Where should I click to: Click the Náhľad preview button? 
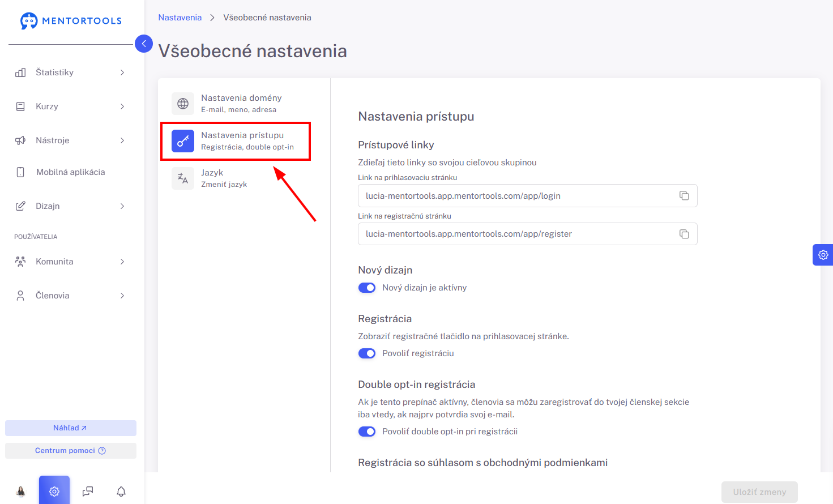click(71, 428)
